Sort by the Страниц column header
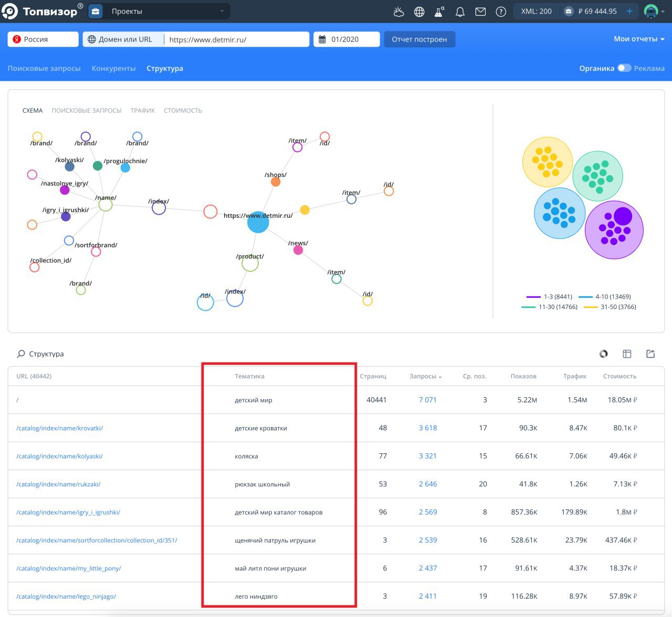The height and width of the screenshot is (617, 672). point(373,376)
